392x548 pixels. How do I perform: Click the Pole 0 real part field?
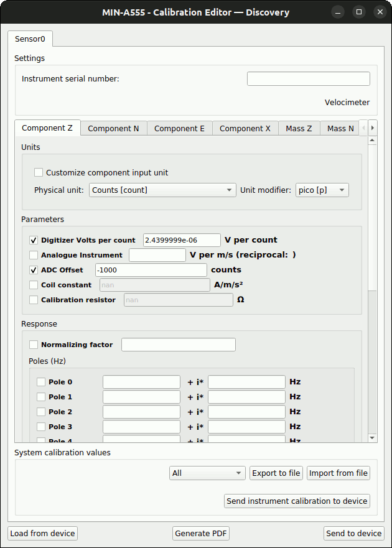click(142, 382)
